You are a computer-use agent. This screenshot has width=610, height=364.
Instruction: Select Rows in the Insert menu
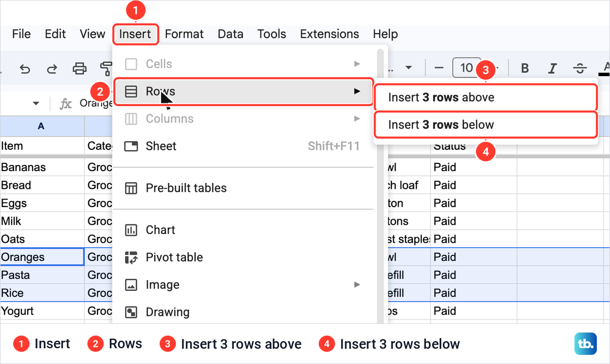coord(243,91)
